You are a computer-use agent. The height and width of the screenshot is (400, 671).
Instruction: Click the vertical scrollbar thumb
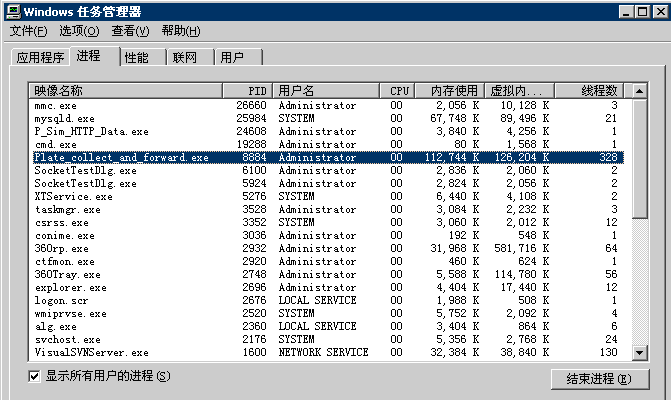[x=640, y=159]
